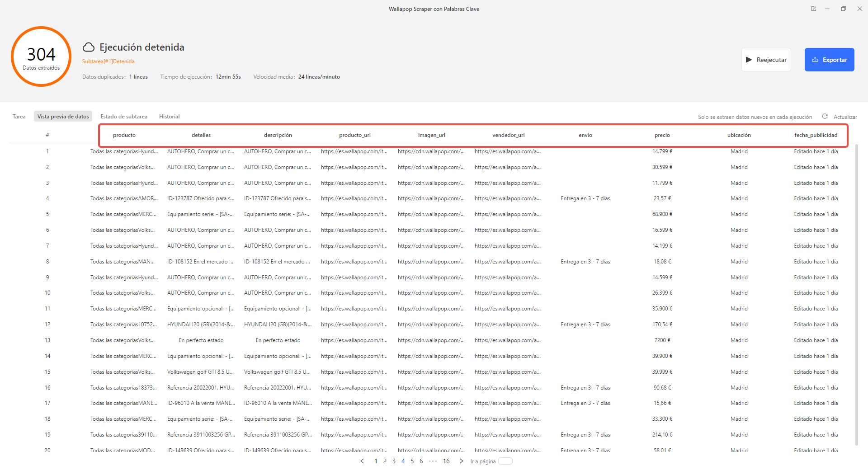Go to the previous results page arrow

point(362,461)
